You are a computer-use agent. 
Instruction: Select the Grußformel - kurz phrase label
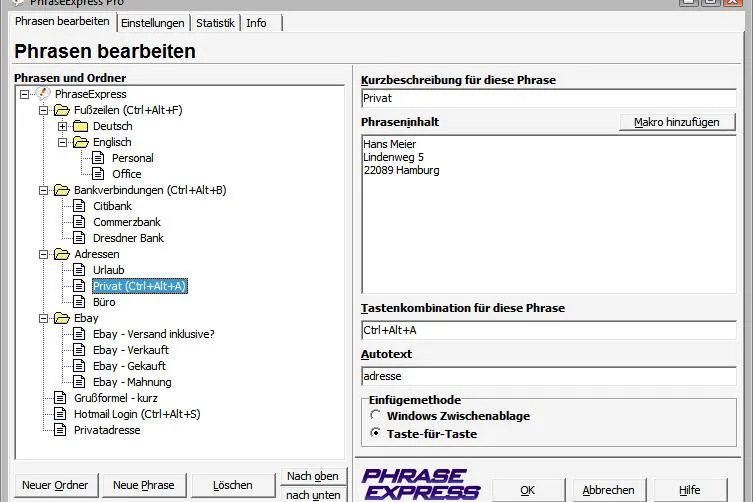(x=116, y=398)
